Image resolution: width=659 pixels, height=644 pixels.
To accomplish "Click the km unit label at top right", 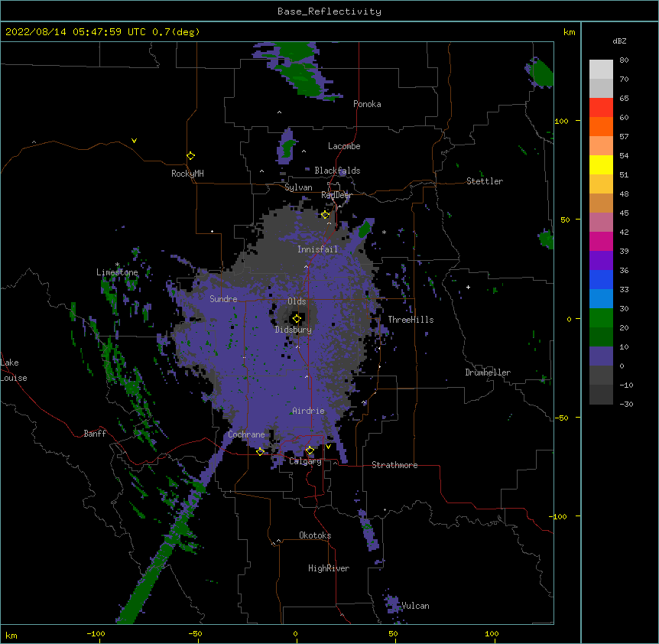I will (x=570, y=32).
